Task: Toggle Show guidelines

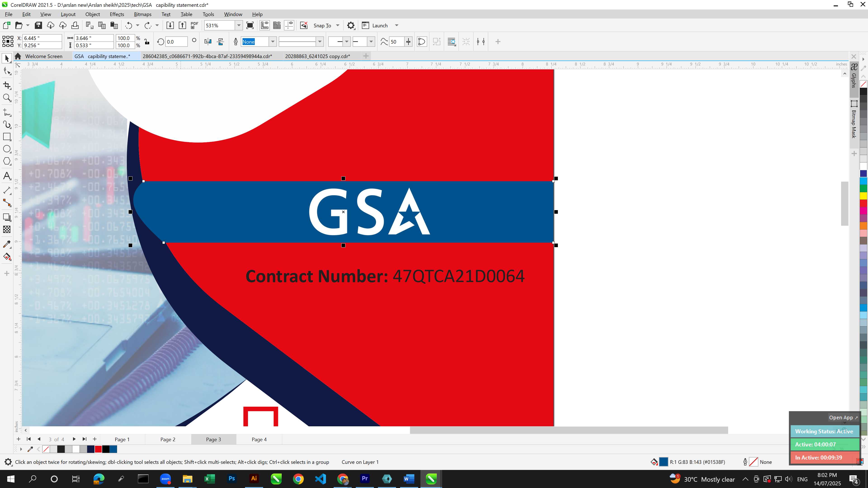Action: [289, 26]
